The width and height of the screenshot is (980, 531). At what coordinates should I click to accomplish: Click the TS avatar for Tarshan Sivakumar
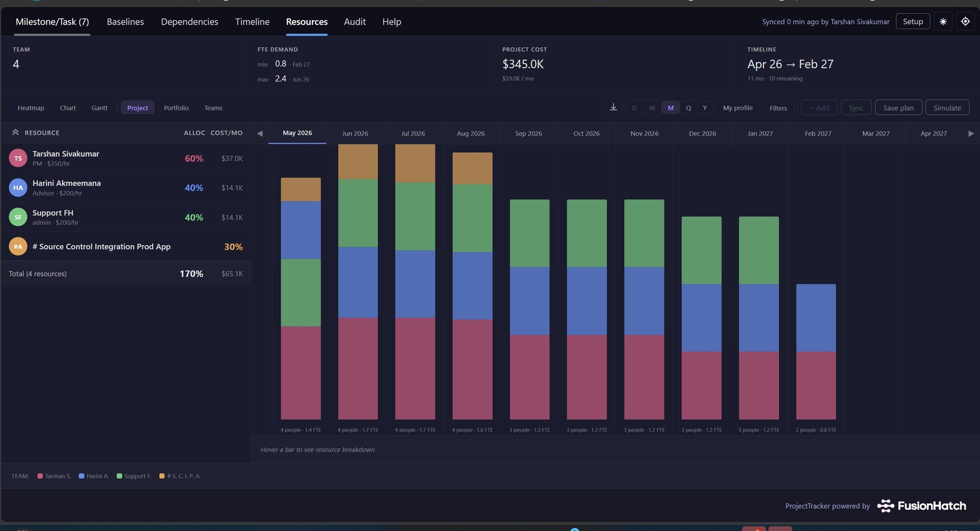click(18, 158)
